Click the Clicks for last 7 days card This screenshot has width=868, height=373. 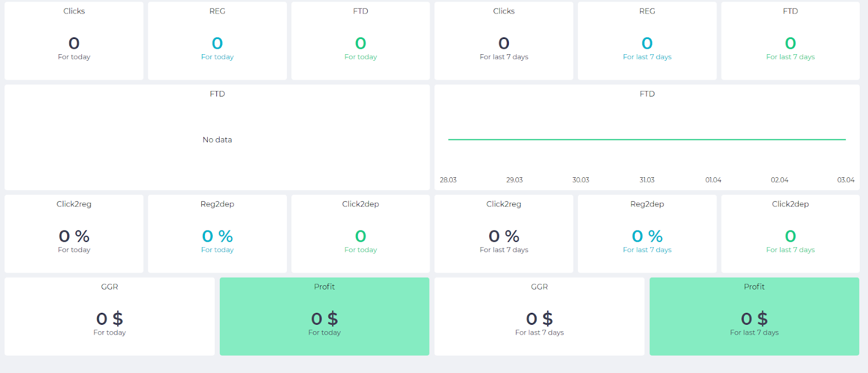point(503,41)
